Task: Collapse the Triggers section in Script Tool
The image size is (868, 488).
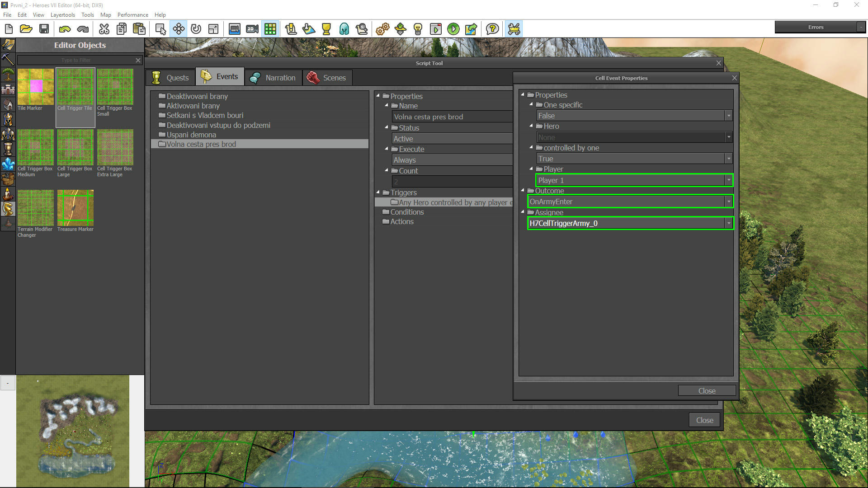Action: point(378,192)
